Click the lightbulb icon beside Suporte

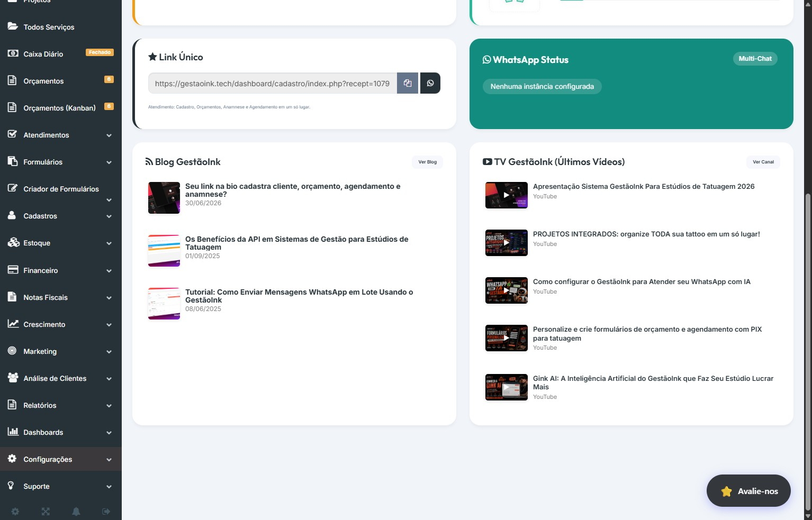[x=11, y=486]
